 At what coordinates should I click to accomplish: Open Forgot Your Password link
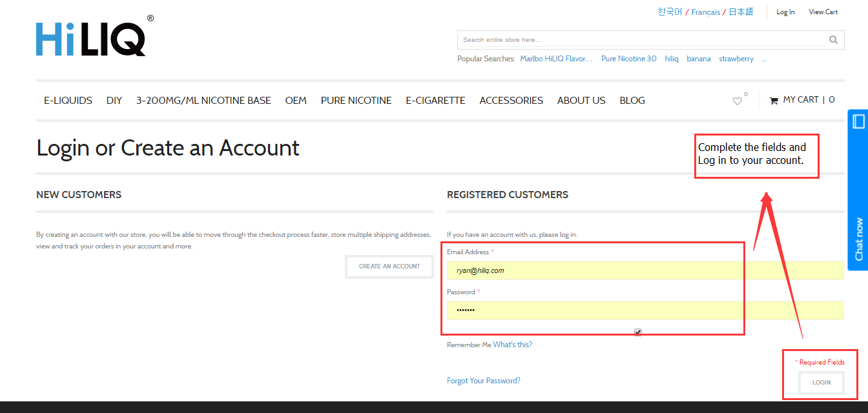(x=484, y=381)
